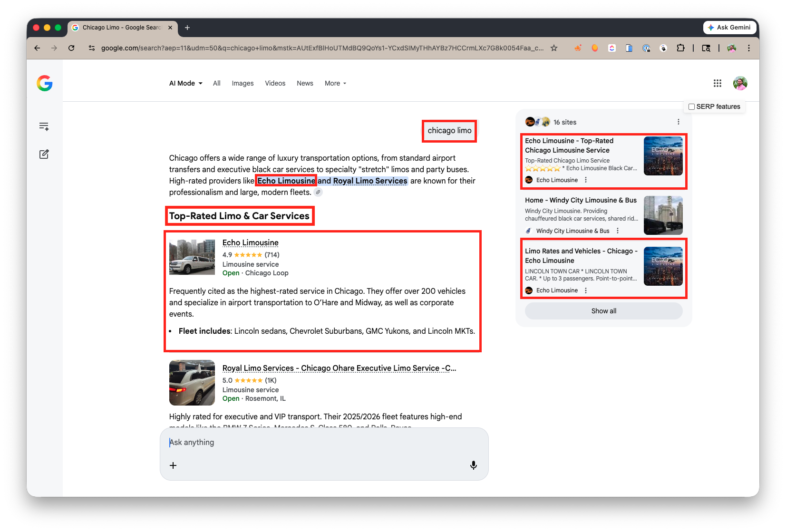Open the Google apps grid
Viewport: 786px width, 532px height.
pyautogui.click(x=717, y=83)
